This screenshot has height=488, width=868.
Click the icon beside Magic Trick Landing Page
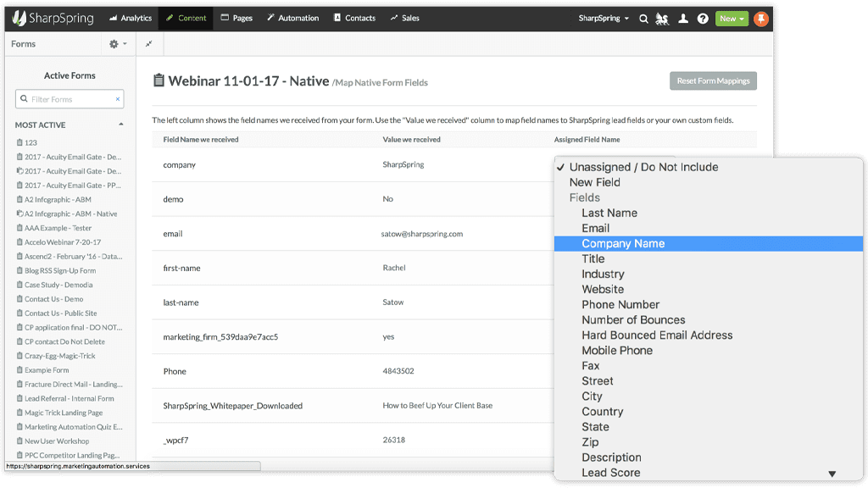[x=19, y=413]
